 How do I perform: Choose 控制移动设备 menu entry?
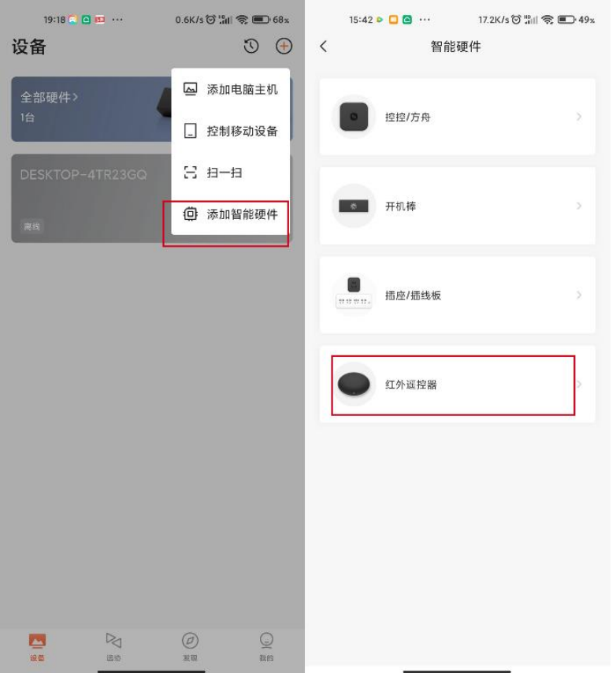(x=231, y=131)
